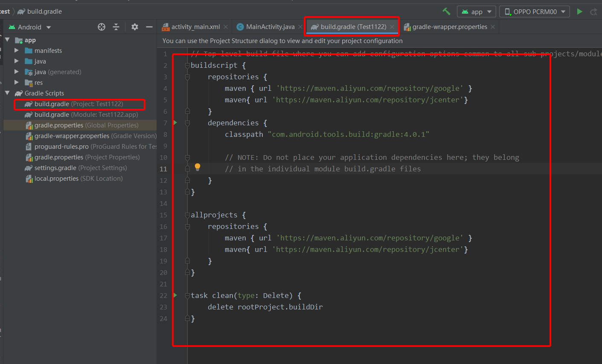Screen dimensions: 602x364
Task: Click line number 11 in gutter
Action: [163, 169]
